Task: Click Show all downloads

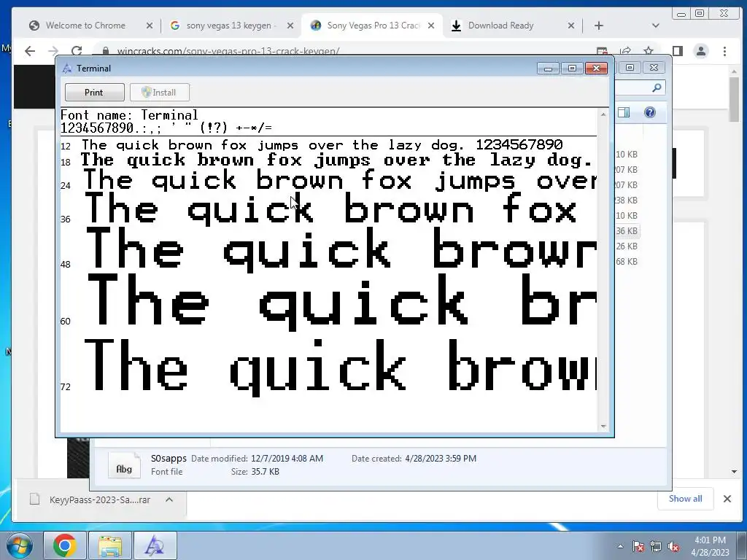Action: [x=685, y=499]
